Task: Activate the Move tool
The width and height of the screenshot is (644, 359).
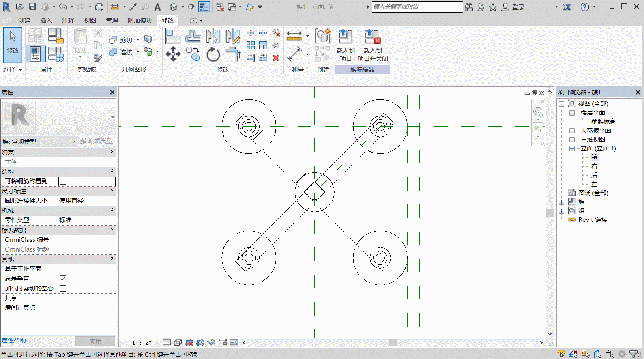Action: point(173,54)
